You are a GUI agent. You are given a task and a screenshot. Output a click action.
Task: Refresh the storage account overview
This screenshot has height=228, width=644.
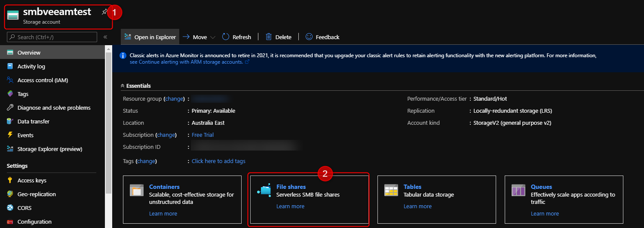[x=236, y=37]
